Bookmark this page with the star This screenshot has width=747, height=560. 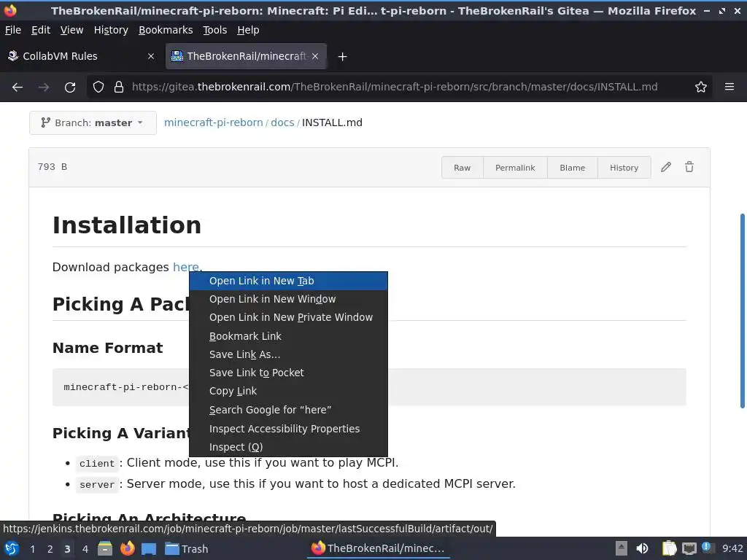[701, 87]
